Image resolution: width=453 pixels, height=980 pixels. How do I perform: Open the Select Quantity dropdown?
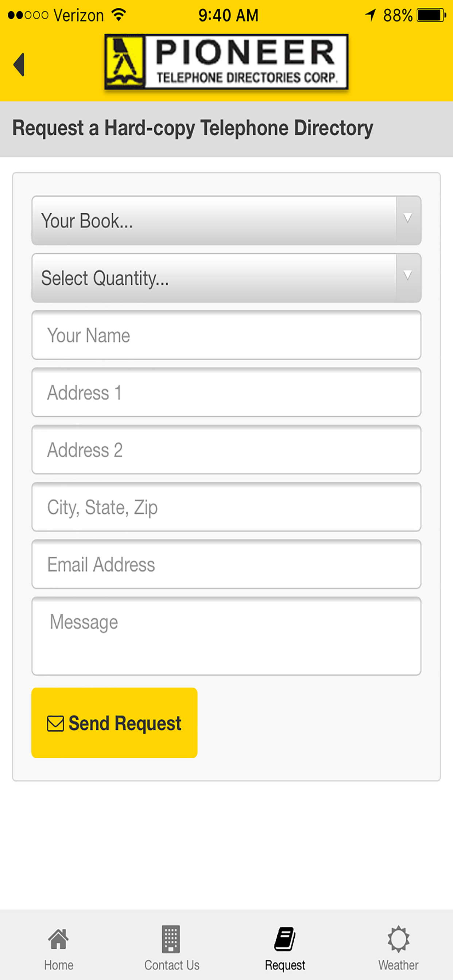click(x=226, y=278)
